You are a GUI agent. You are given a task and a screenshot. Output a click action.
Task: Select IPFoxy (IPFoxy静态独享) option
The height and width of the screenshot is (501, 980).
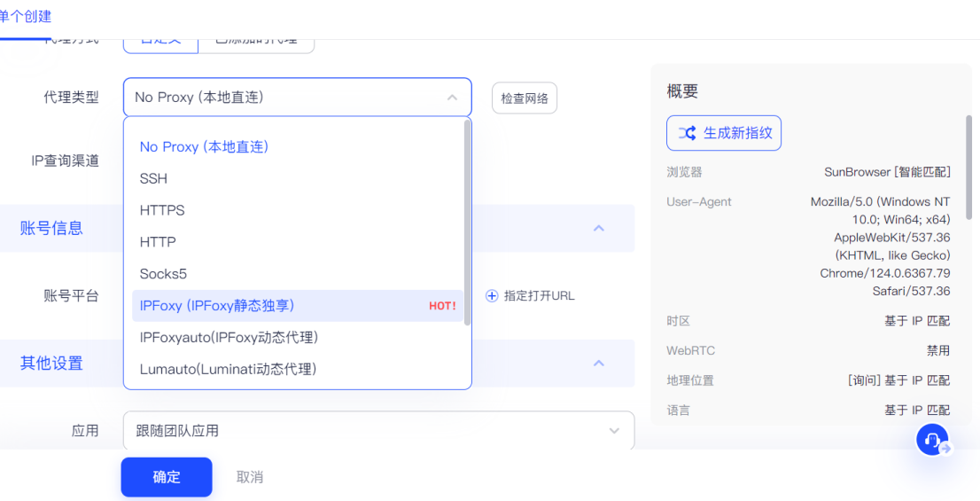point(298,306)
